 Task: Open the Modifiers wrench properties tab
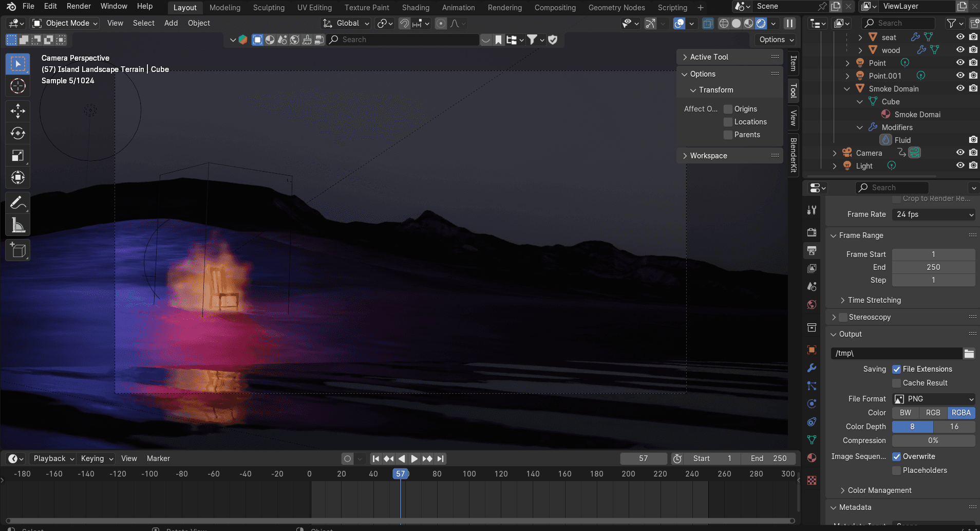point(812,368)
